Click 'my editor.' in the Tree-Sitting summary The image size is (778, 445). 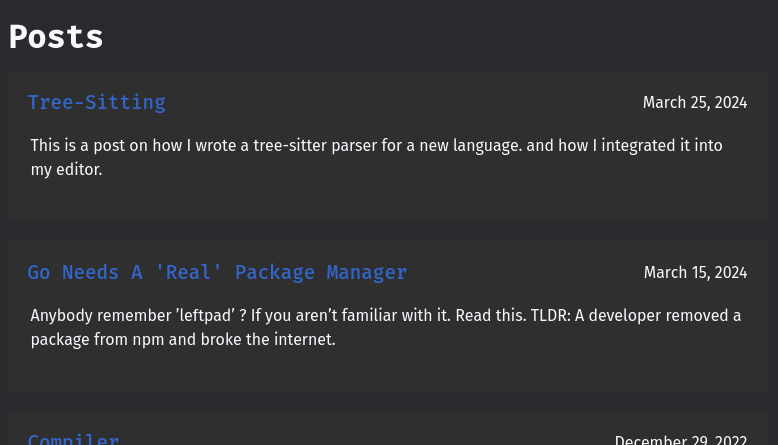pyautogui.click(x=67, y=170)
